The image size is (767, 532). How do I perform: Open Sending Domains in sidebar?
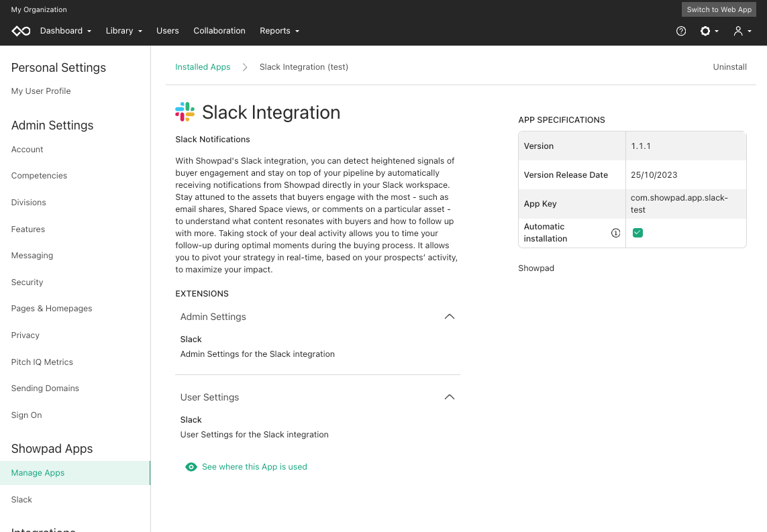pos(45,388)
